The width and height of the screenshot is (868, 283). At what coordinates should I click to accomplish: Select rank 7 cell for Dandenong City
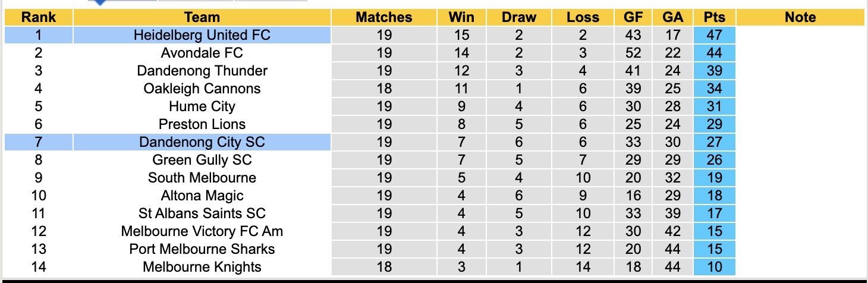tap(38, 142)
